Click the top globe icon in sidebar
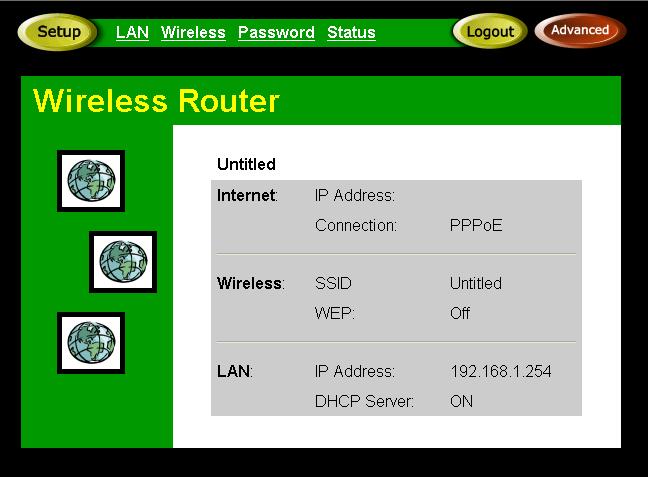 [91, 181]
